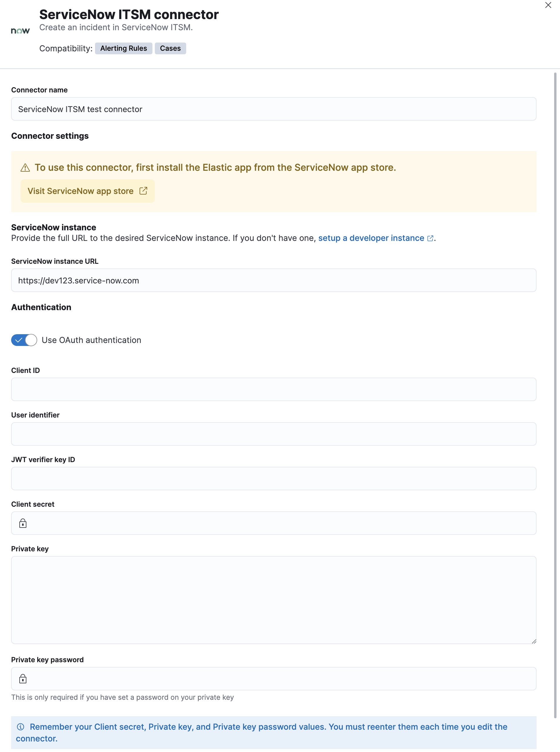Click the Alerting Rules compatibility badge
Image resolution: width=560 pixels, height=752 pixels.
pos(123,48)
